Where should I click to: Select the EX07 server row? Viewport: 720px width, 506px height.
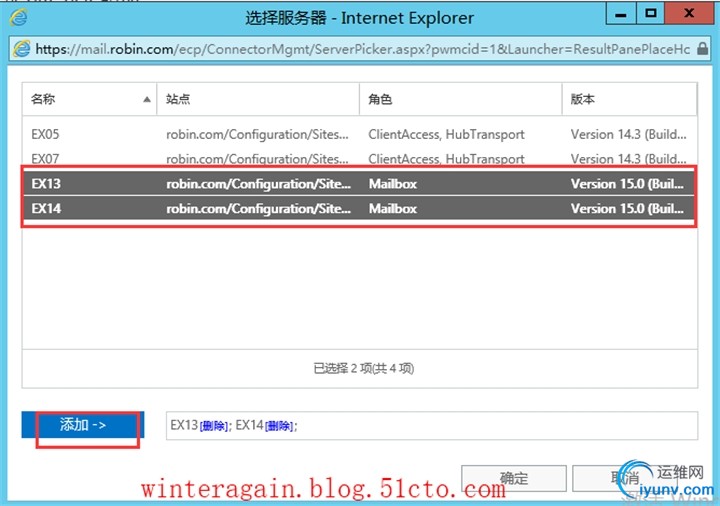(360, 159)
